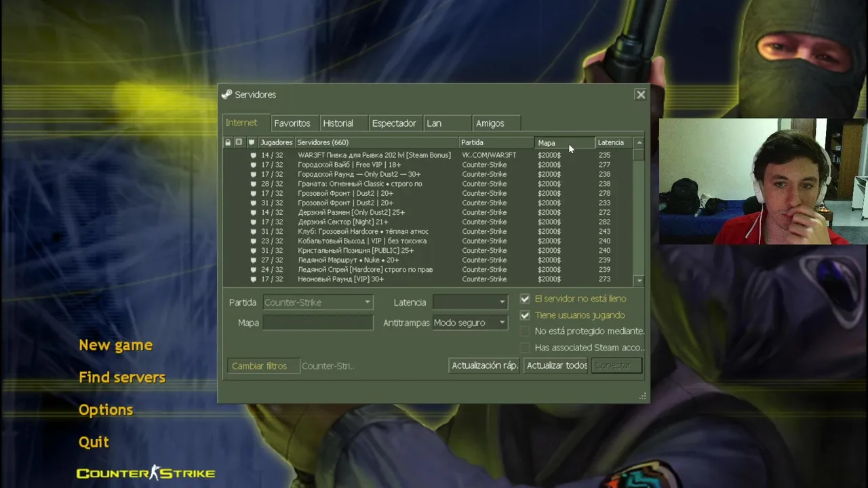868x488 pixels.
Task: Open the Antitrampas 'Modo seguro' dropdown
Action: click(470, 323)
